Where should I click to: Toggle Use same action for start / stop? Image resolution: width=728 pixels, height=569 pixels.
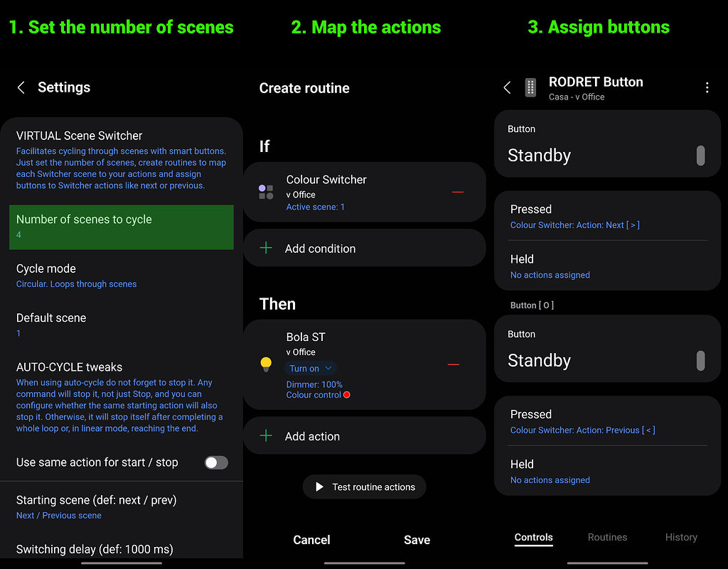216,462
